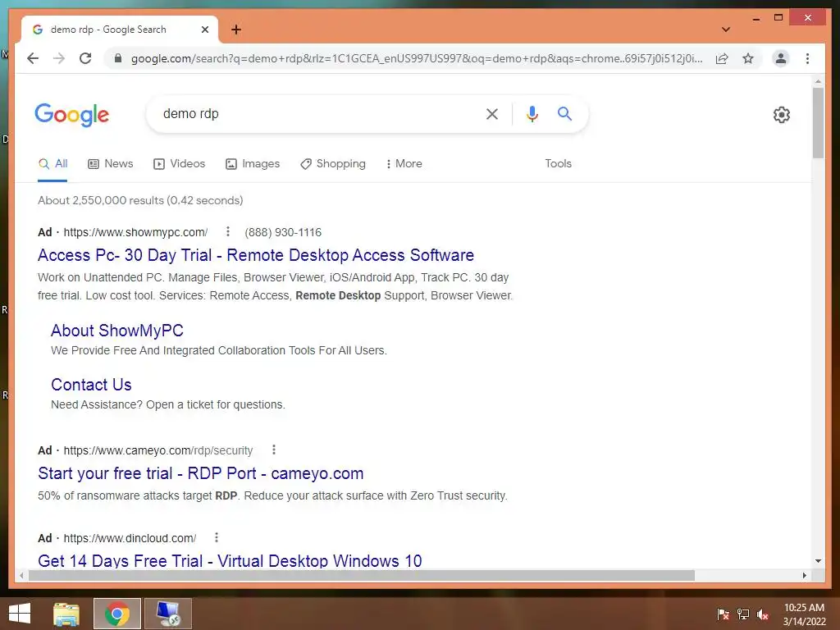
Task: Open the Contact Us sitelink
Action: click(91, 385)
